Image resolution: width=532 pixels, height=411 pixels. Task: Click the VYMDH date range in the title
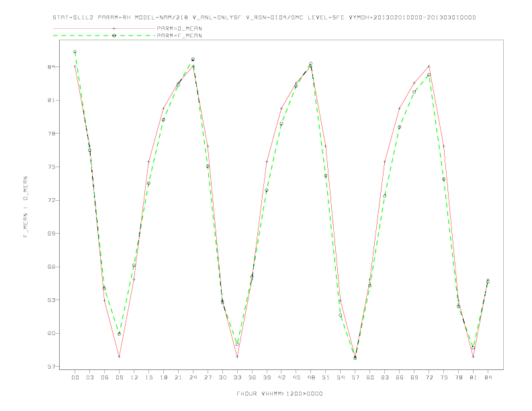412,17
